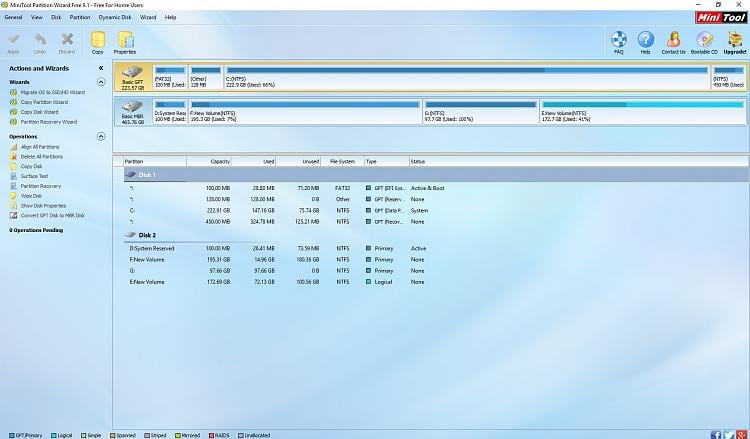The image size is (750, 439).
Task: Start Migrate OS to SSD/HD Wizard
Action: (x=53, y=92)
